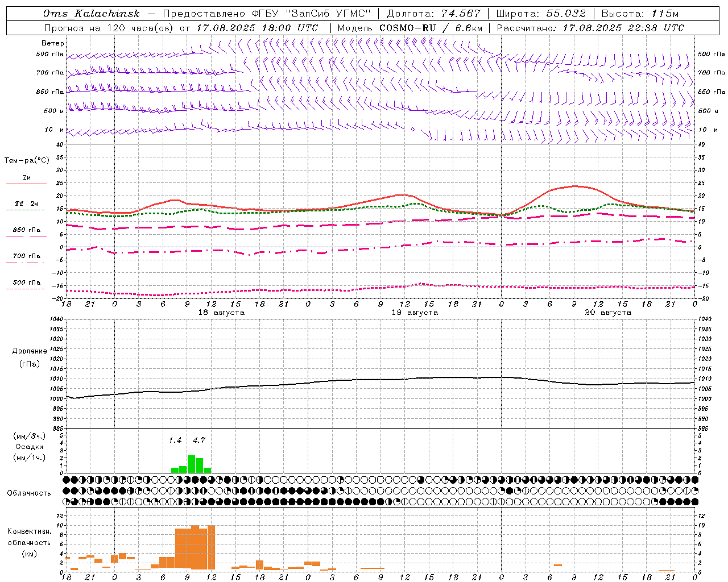
Task: Click the Td 2м dew point legend entry
Action: point(27,203)
